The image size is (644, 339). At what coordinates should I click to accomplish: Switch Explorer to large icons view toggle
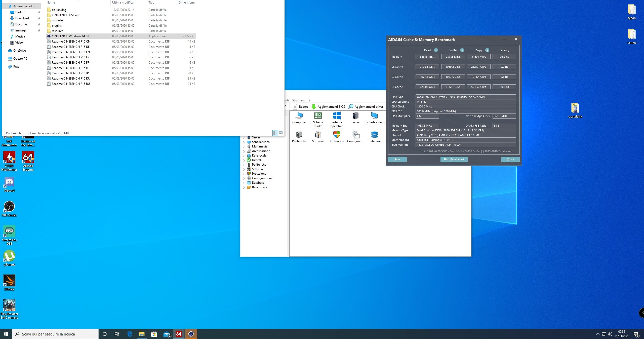click(x=281, y=133)
